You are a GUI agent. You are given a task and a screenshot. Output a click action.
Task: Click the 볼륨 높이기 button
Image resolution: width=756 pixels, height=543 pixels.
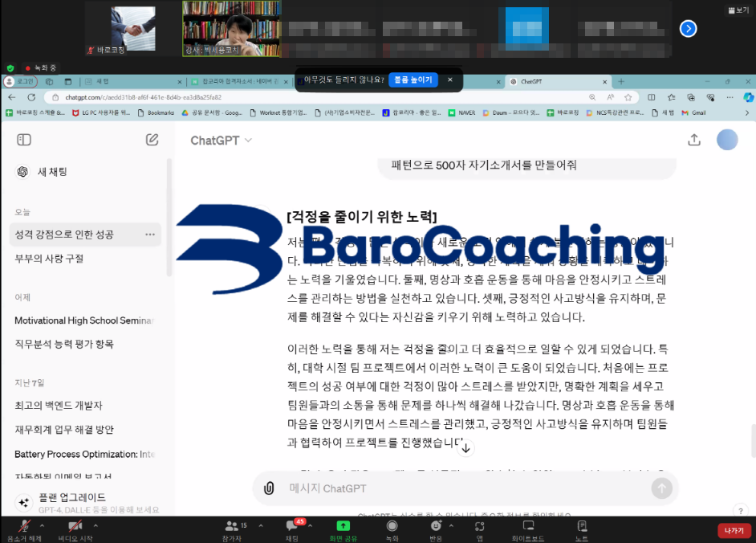coord(414,80)
